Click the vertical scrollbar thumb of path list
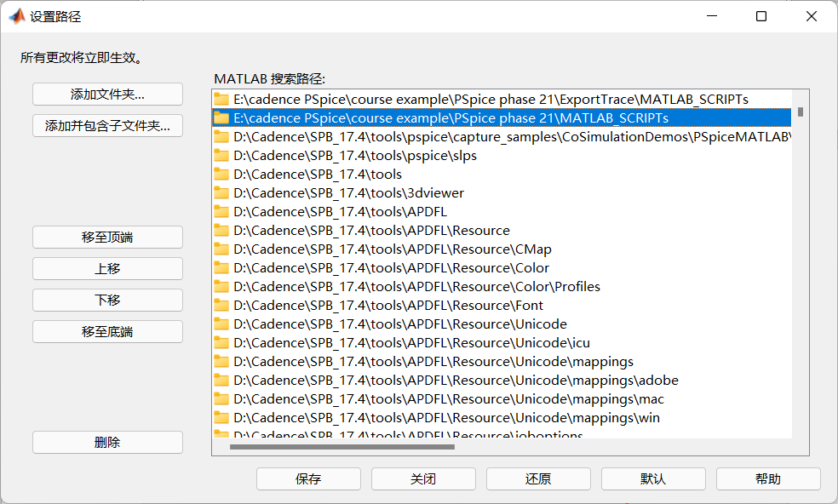Screen dimensions: 838x504 800,112
